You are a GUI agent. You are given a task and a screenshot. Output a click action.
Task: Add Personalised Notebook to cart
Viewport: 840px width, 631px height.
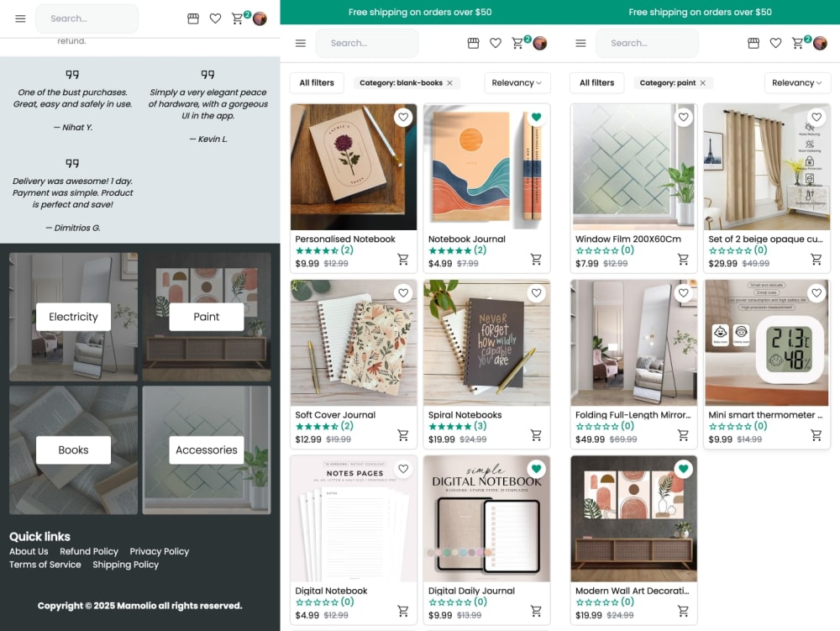pyautogui.click(x=403, y=260)
